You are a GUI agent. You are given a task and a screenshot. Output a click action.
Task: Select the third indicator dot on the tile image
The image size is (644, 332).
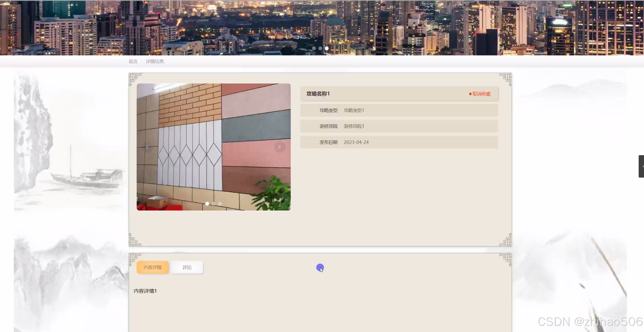(220, 204)
